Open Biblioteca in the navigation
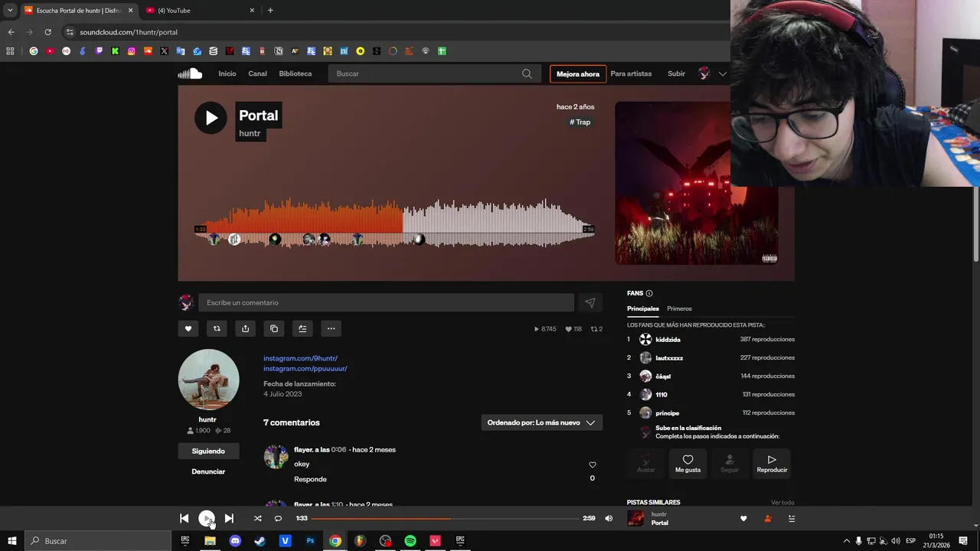The height and width of the screenshot is (551, 980). (x=296, y=73)
